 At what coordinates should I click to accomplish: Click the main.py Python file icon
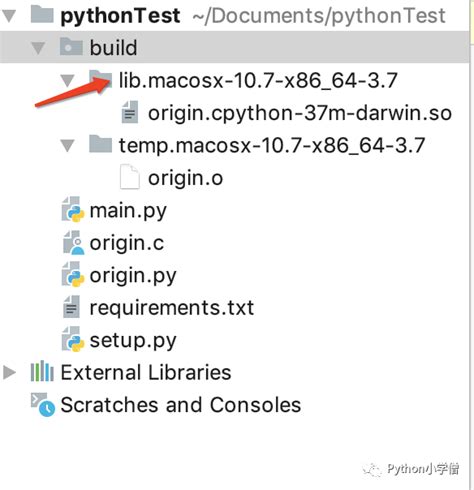(73, 210)
